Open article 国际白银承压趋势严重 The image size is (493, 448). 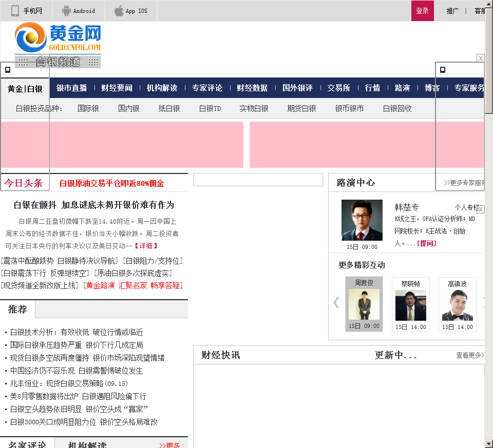click(x=77, y=345)
